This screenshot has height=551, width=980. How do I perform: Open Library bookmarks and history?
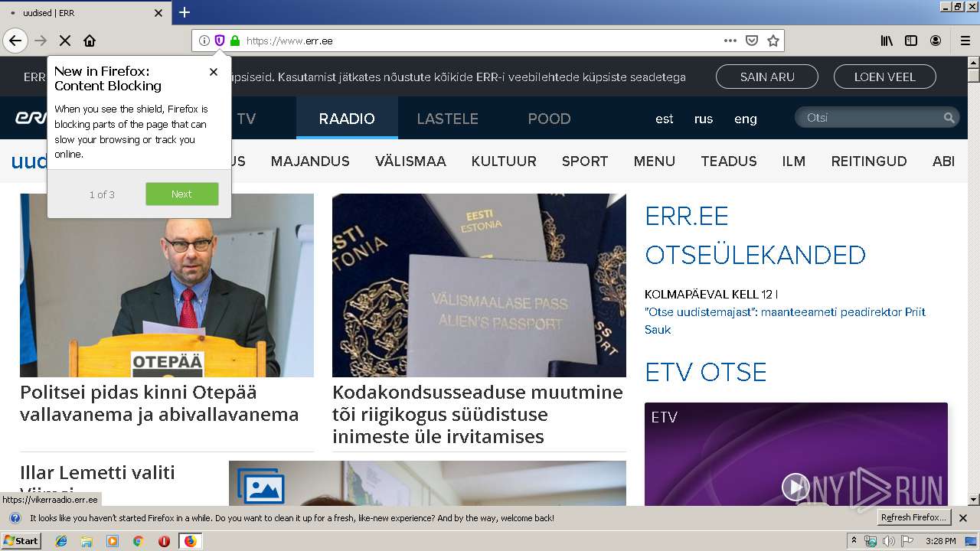pyautogui.click(x=887, y=41)
